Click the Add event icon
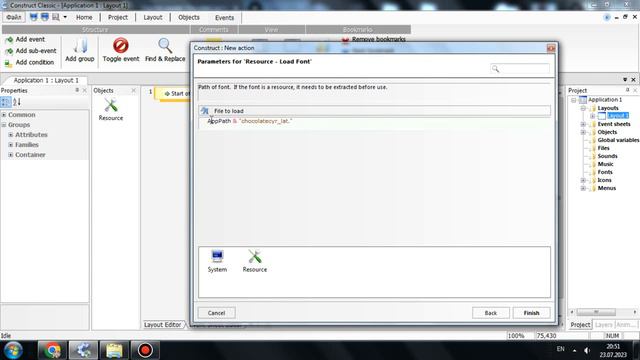 pos(9,40)
